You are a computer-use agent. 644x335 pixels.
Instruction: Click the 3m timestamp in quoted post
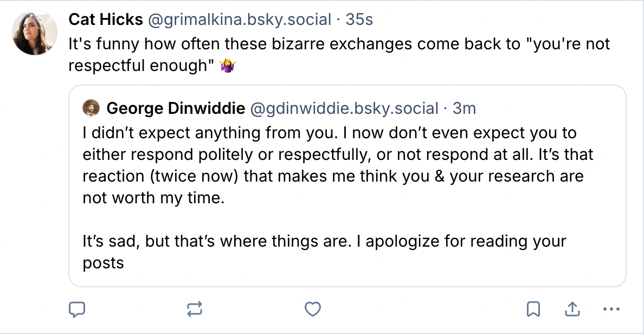464,108
